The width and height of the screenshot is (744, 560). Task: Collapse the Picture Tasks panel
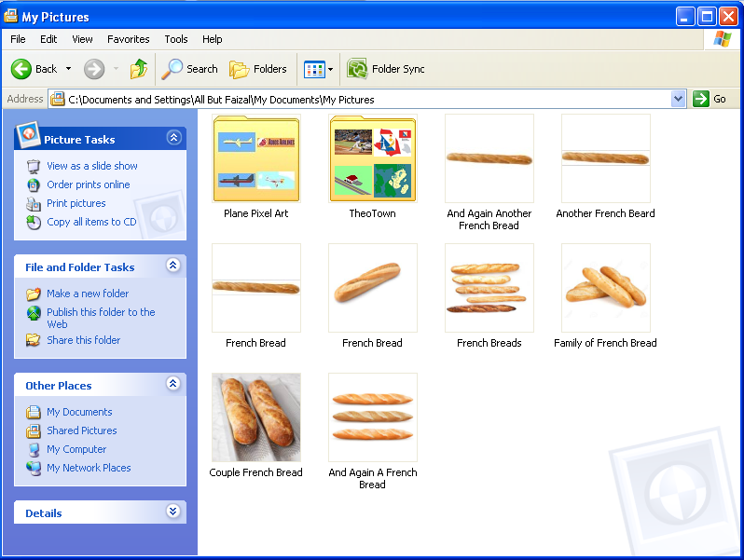pos(173,138)
